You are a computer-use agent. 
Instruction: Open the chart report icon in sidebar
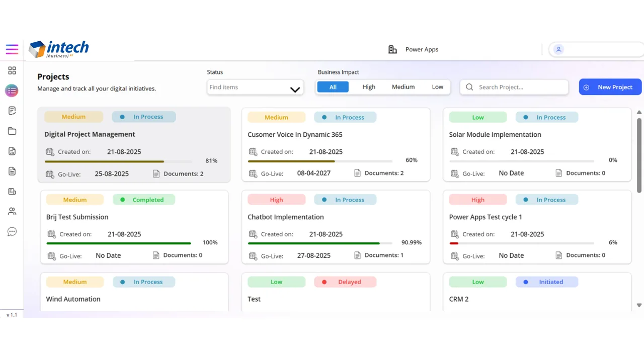[x=12, y=151]
